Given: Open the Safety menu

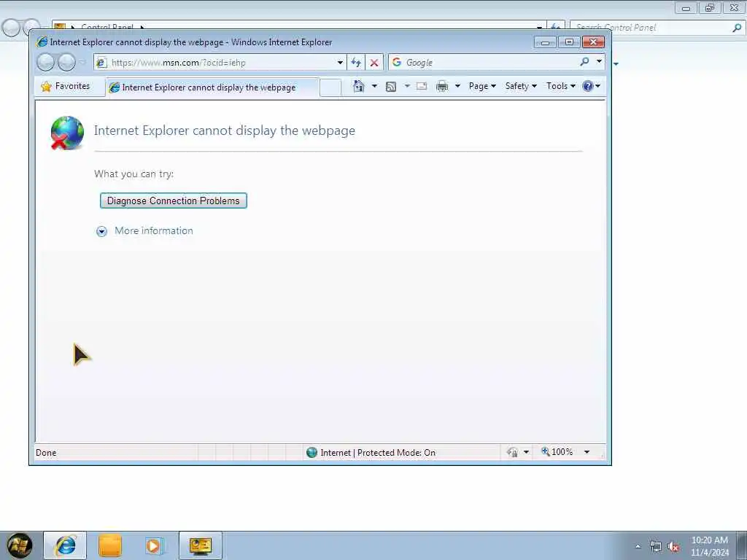Looking at the screenshot, I should [521, 86].
